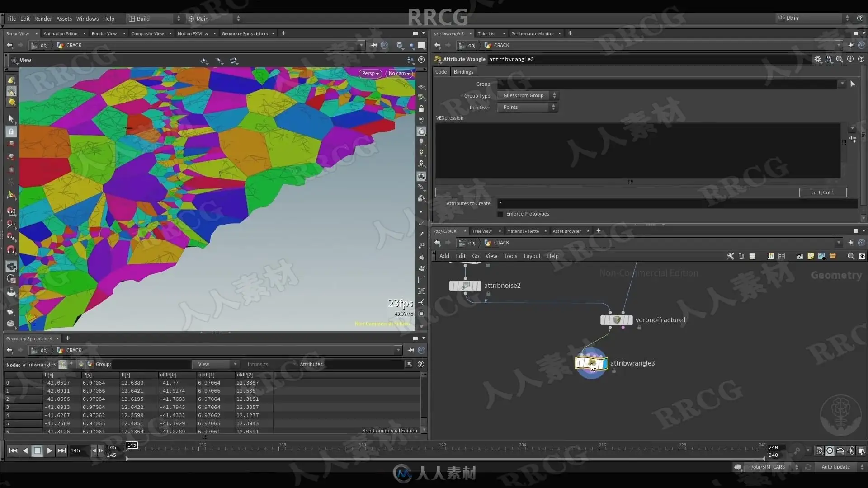868x488 pixels.
Task: Open the Attribute Wrangle gear settings icon
Action: 817,59
